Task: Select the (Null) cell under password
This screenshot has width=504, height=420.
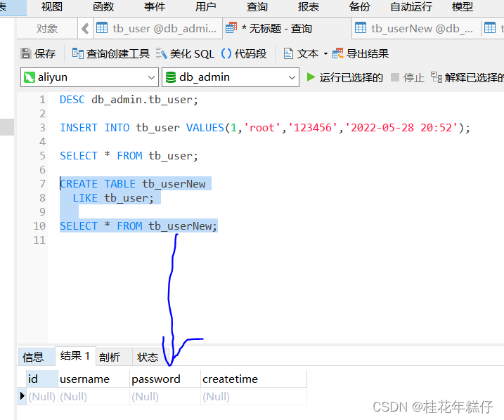Action: 165,396
